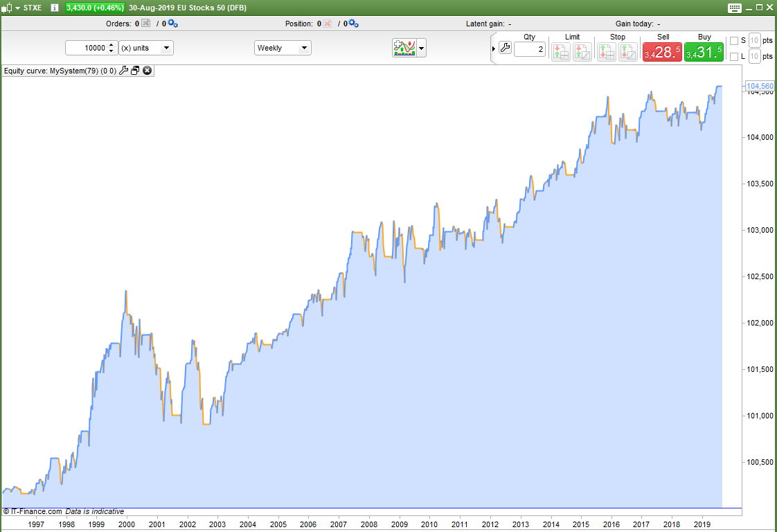Click the green Buy price button
The width and height of the screenshot is (777, 532).
pos(704,51)
